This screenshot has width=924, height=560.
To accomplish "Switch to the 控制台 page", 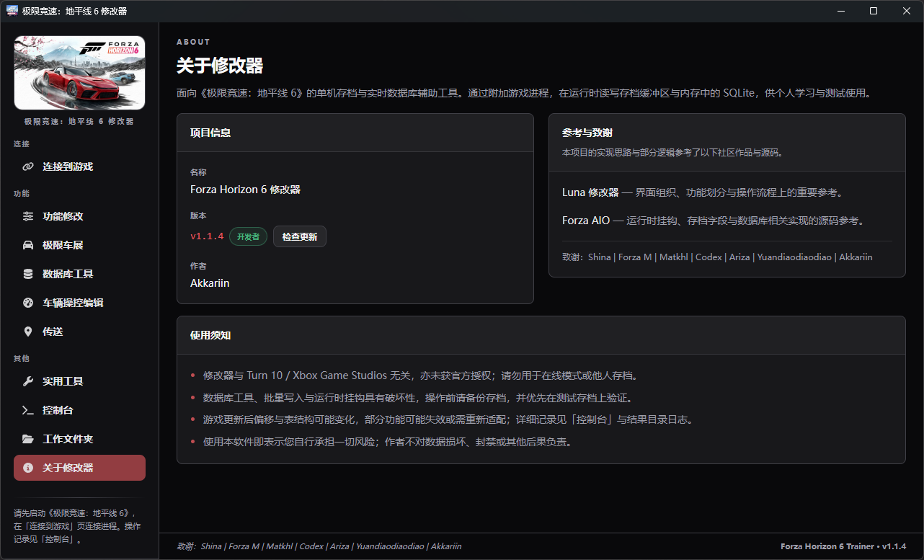I will point(79,410).
